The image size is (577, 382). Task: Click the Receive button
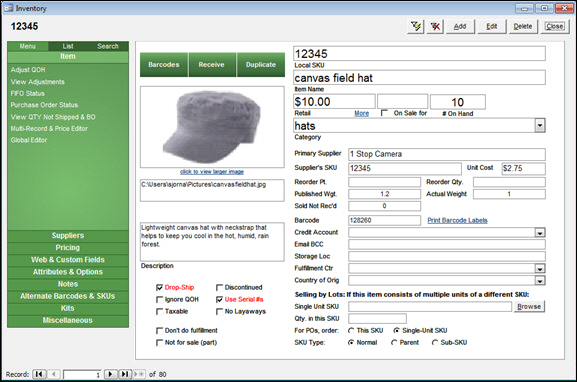pyautogui.click(x=212, y=65)
